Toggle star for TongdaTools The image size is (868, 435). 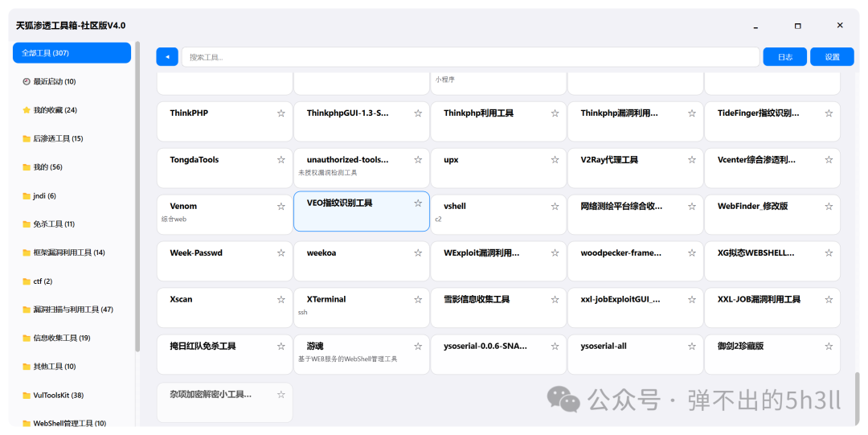coord(281,160)
